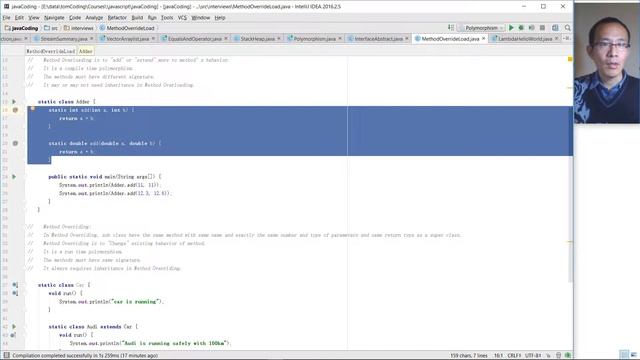Image resolution: width=640 pixels, height=360 pixels.
Task: Click gutter marker beside double add method
Action: (x=16, y=143)
